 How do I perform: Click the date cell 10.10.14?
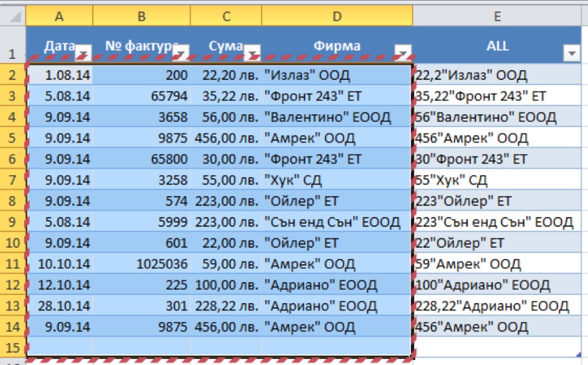coord(60,263)
